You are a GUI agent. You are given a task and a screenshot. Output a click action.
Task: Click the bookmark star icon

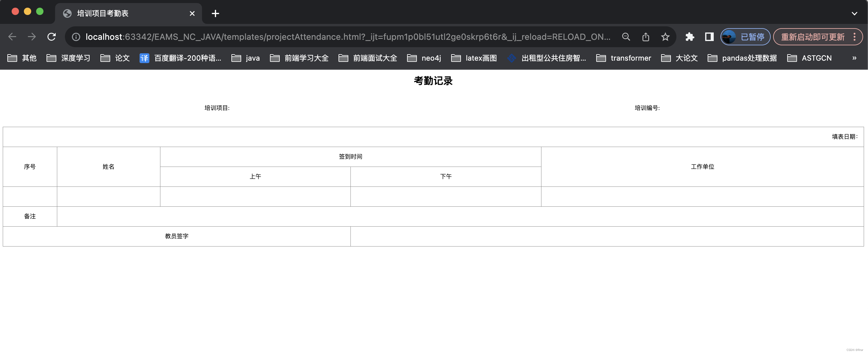665,38
